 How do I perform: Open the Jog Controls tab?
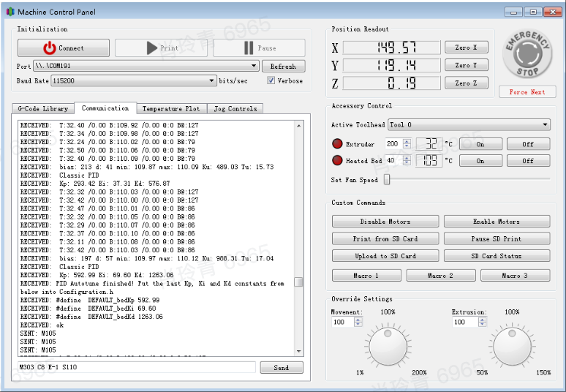point(235,109)
